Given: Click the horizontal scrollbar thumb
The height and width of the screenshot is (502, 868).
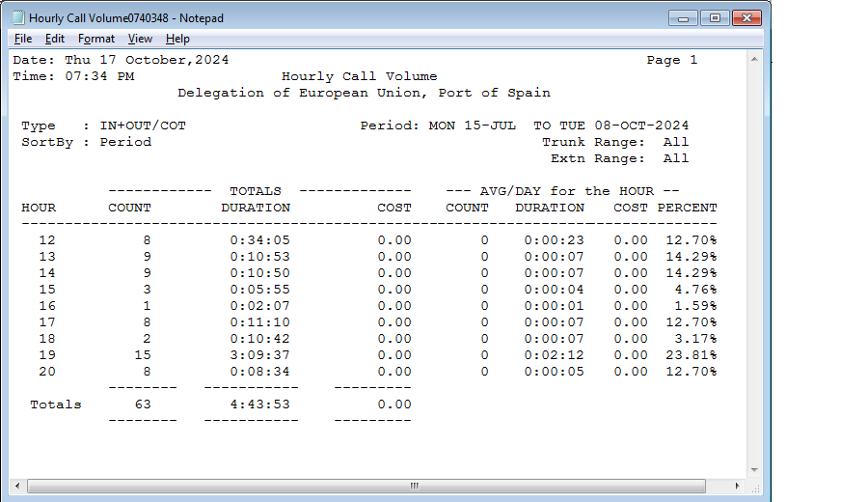Looking at the screenshot, I should [415, 486].
